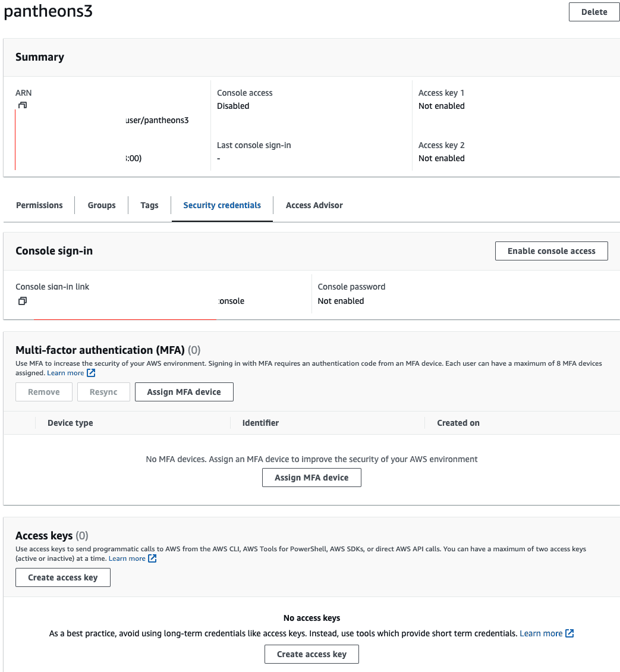Viewport: 620px width, 672px height.
Task: Click external link icon in the MFA description
Action: 91,373
